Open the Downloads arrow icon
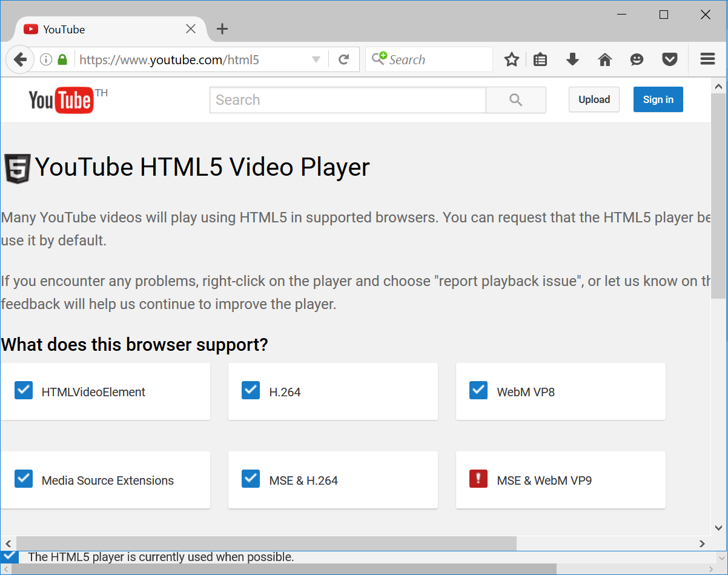This screenshot has width=728, height=575. coord(572,59)
